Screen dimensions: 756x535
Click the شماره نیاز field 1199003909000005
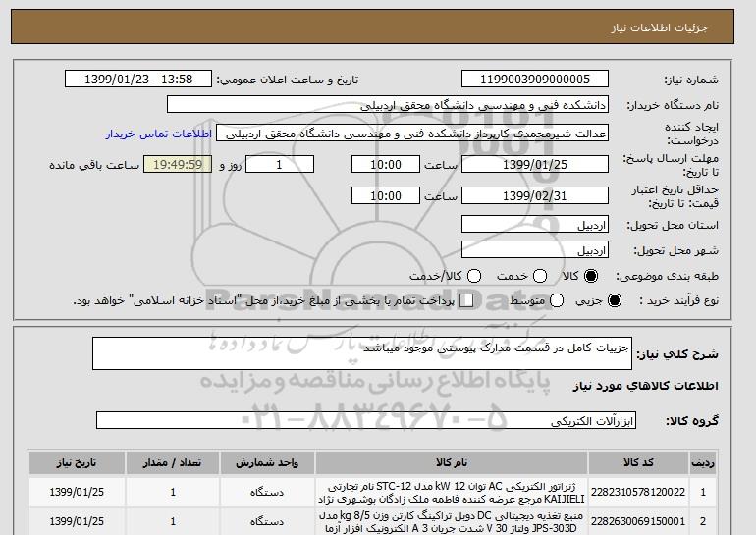coord(535,80)
